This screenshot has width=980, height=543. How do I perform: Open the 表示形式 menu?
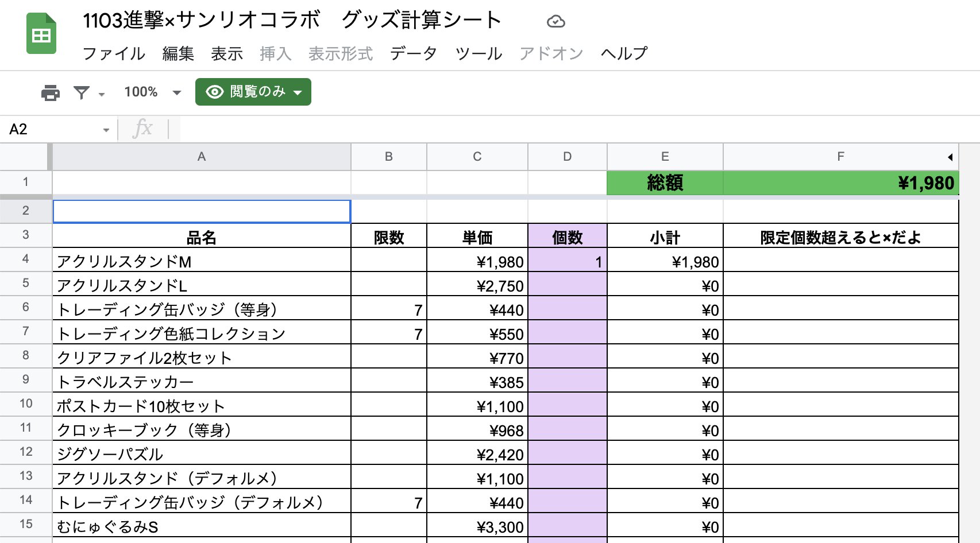coord(341,53)
